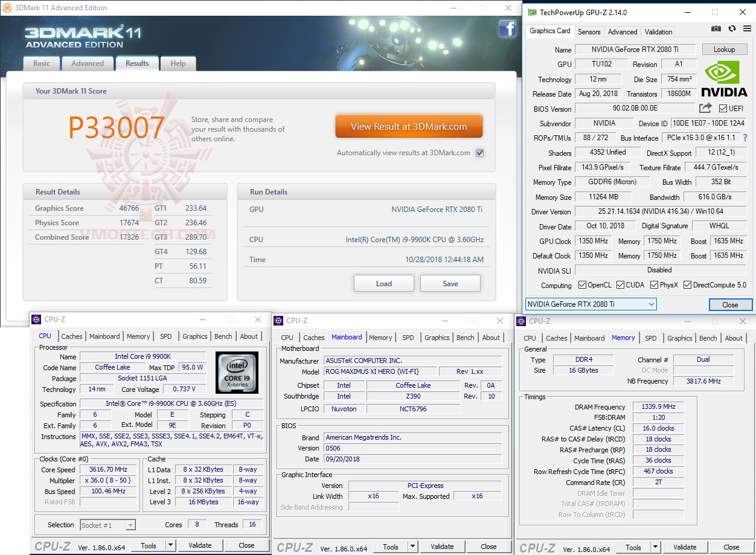Open About tab in CPU-Z Mainboard window
The width and height of the screenshot is (756, 555).
(491, 338)
